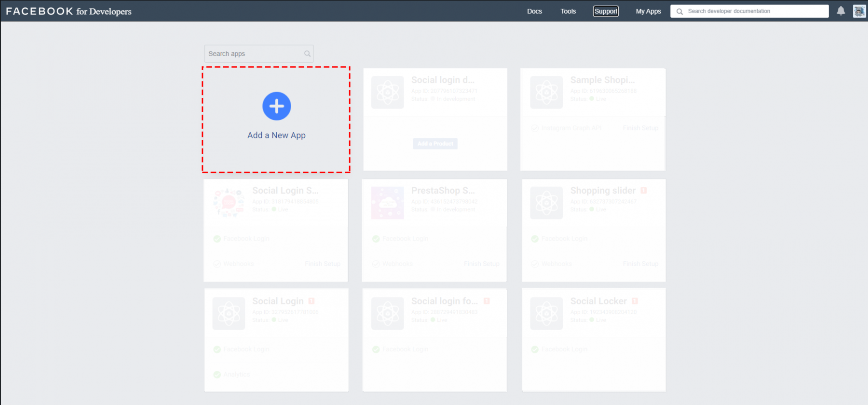The width and height of the screenshot is (868, 405).
Task: Open Facebook Login on PrestaShop S... card
Action: point(405,238)
